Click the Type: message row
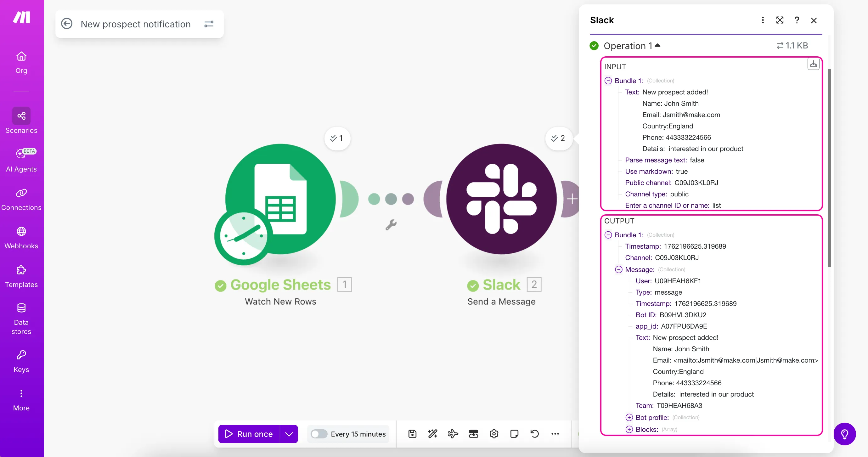 (659, 292)
